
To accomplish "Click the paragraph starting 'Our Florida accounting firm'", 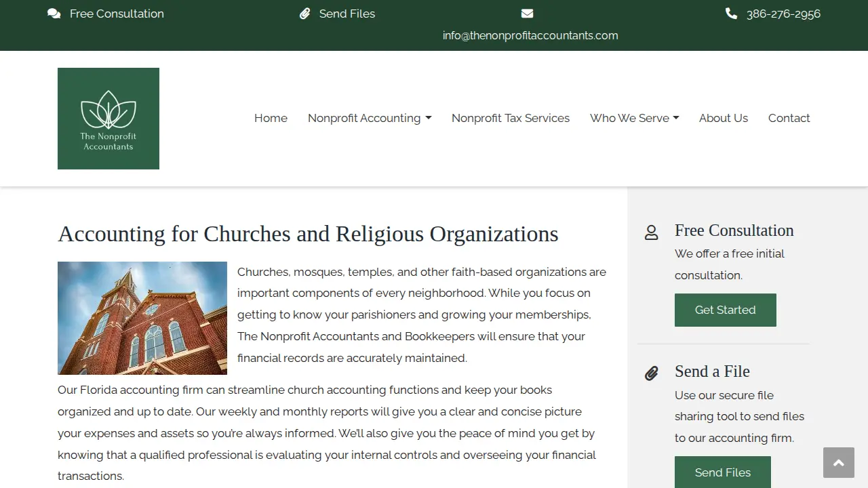I will pos(327,433).
